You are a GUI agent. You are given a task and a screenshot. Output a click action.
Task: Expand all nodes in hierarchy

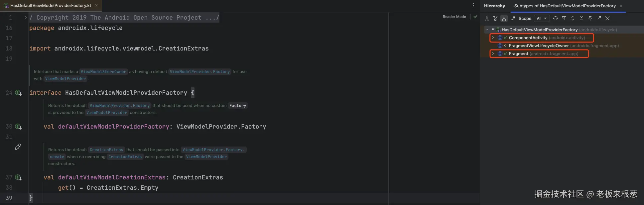(573, 18)
